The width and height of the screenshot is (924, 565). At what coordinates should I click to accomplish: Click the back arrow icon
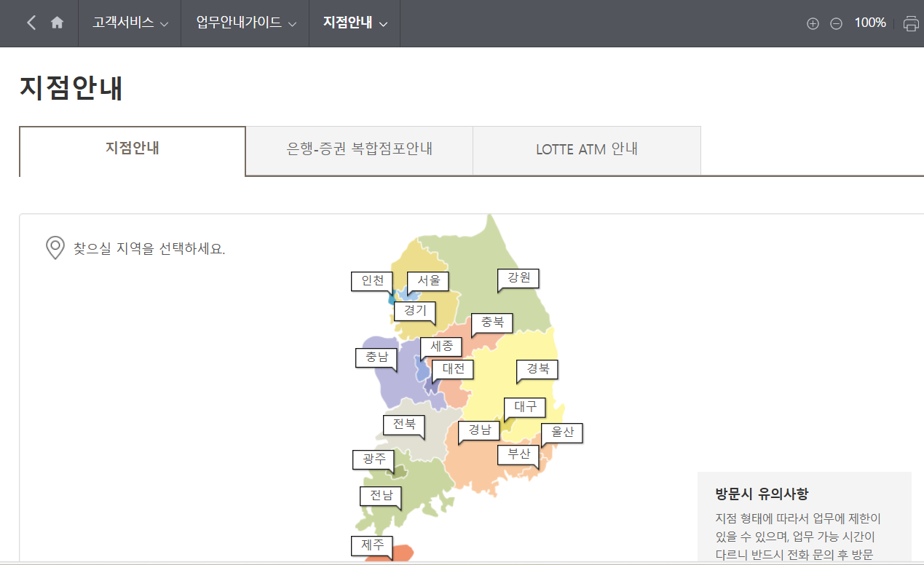[x=31, y=23]
